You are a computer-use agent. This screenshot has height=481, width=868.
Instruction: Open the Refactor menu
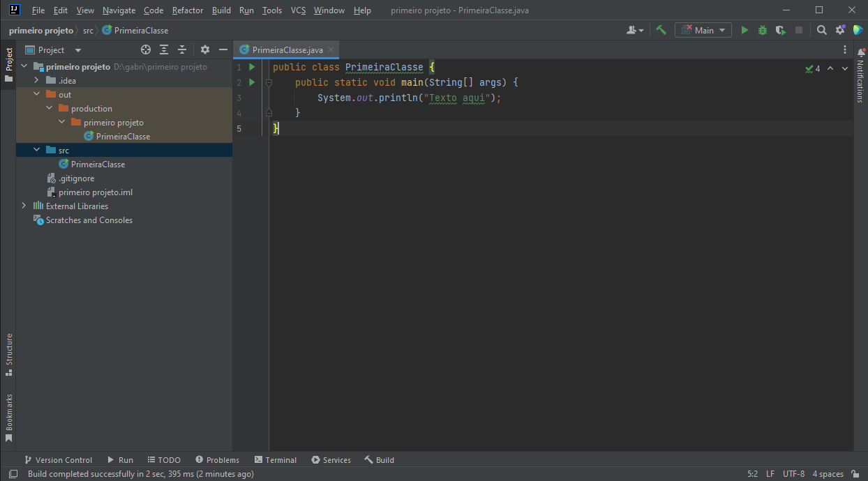point(188,10)
